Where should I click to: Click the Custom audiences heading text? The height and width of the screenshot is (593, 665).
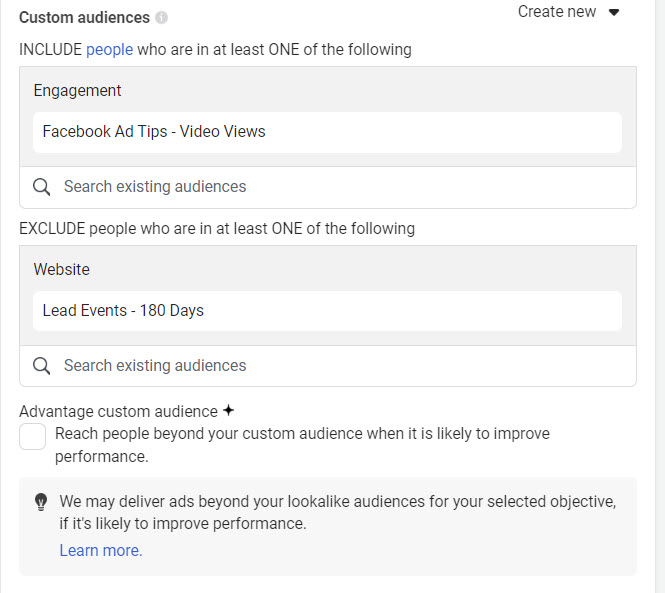84,18
